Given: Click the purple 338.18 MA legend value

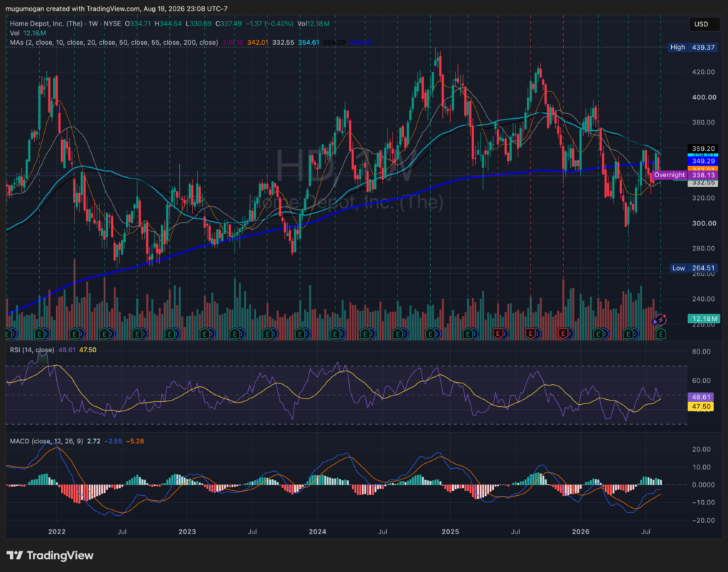Looking at the screenshot, I should [x=232, y=42].
